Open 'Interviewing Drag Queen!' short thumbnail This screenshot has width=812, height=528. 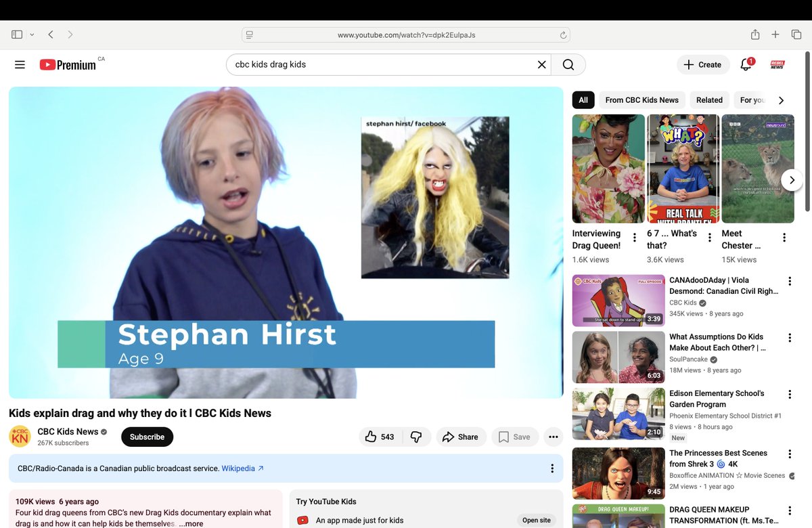[x=608, y=169]
